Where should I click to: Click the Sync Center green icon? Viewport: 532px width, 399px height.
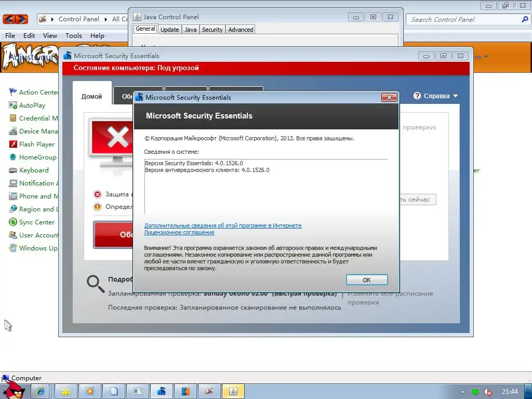pos(13,222)
